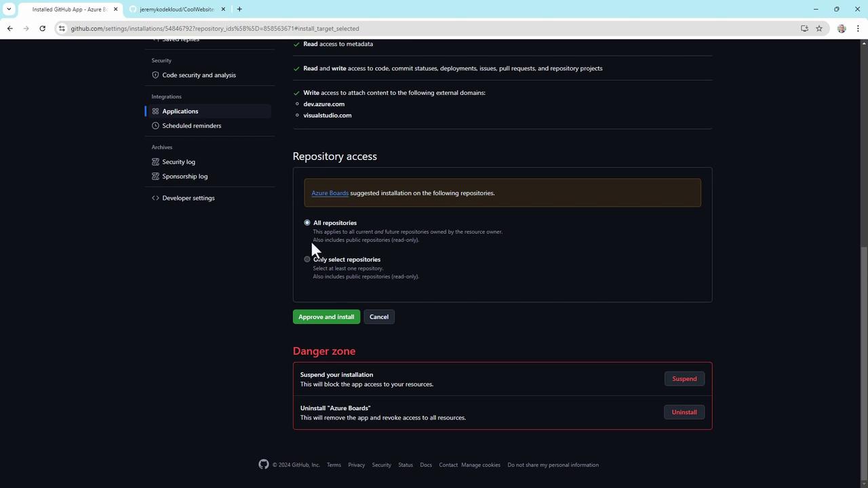Select the All repositories radio button
This screenshot has height=488, width=868.
pos(307,222)
